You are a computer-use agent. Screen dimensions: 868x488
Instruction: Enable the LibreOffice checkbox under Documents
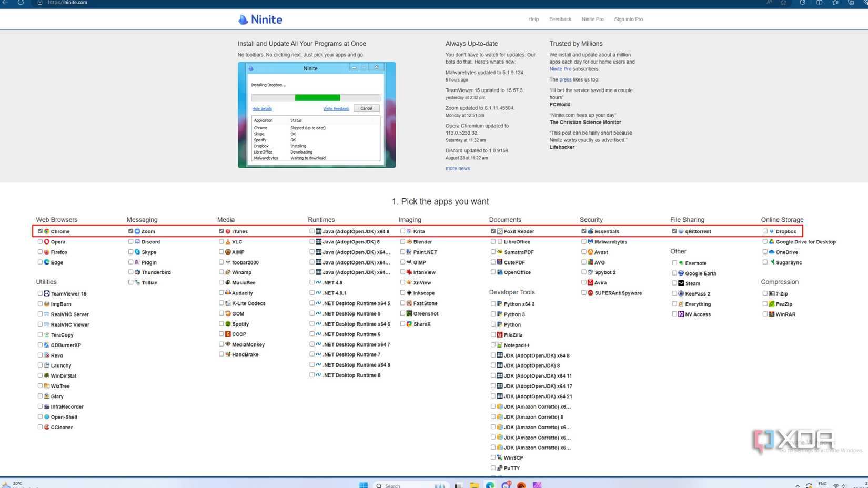(492, 241)
